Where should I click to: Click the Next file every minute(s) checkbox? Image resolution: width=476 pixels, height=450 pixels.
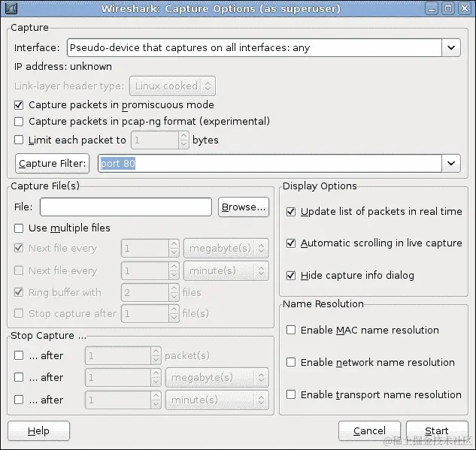[x=19, y=270]
